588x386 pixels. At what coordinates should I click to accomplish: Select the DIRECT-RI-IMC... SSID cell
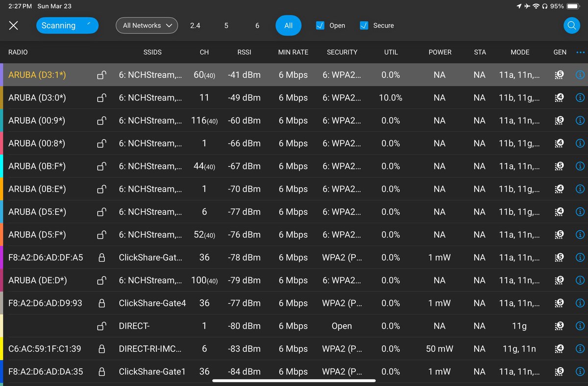[x=150, y=349]
